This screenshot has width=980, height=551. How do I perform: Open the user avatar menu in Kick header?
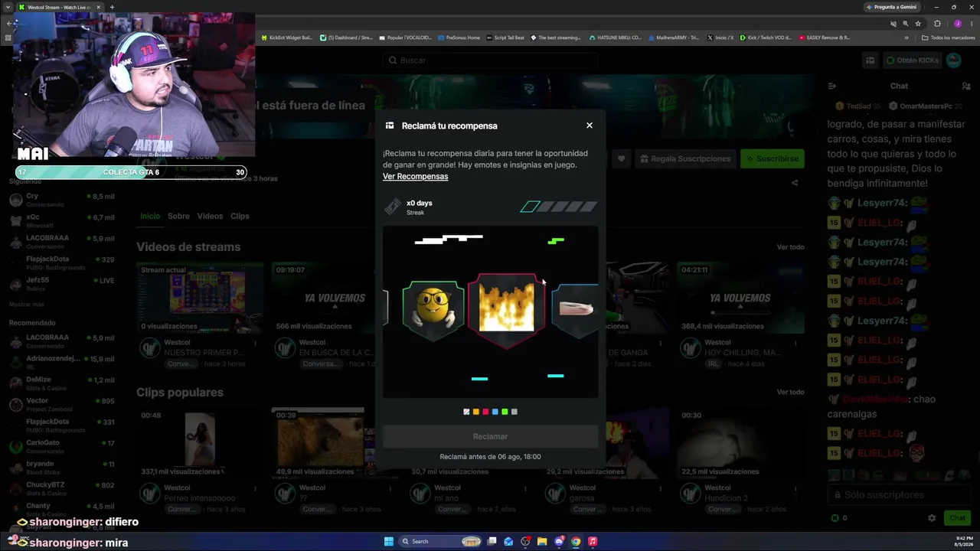click(954, 60)
